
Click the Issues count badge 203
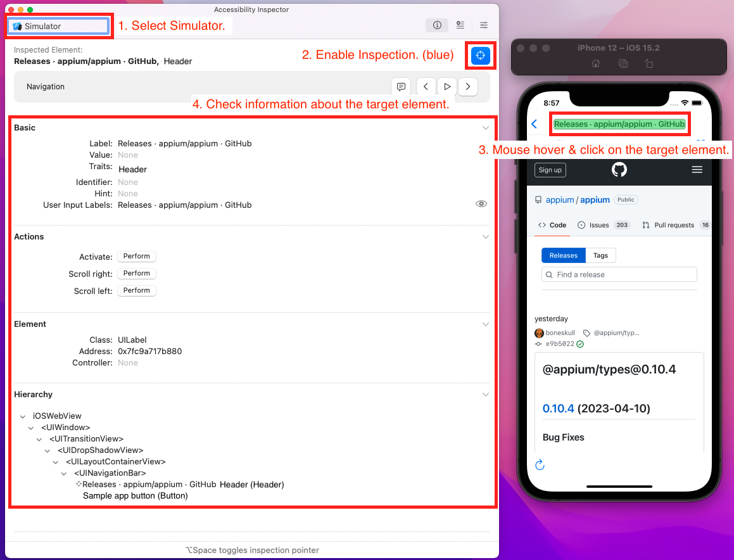click(x=622, y=226)
